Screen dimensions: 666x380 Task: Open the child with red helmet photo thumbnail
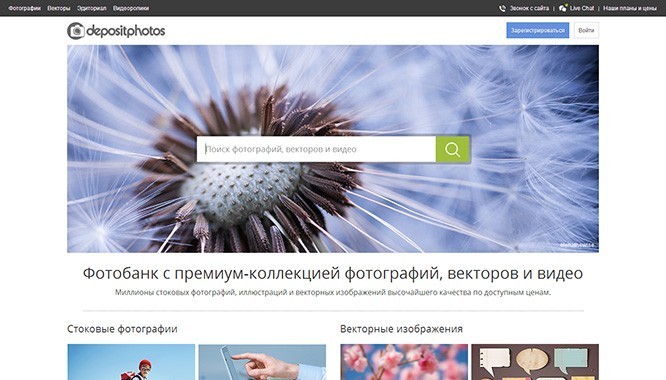(x=131, y=362)
